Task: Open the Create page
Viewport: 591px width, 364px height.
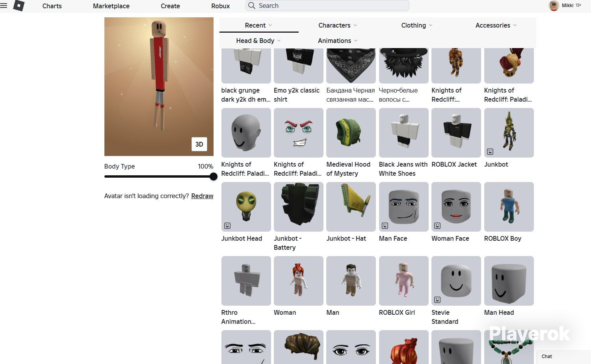Action: pyautogui.click(x=170, y=6)
